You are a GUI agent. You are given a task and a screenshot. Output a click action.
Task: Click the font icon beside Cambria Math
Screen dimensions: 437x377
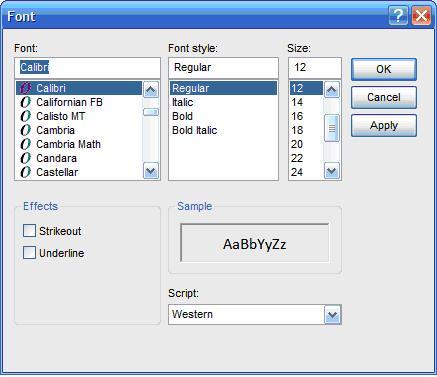click(25, 144)
